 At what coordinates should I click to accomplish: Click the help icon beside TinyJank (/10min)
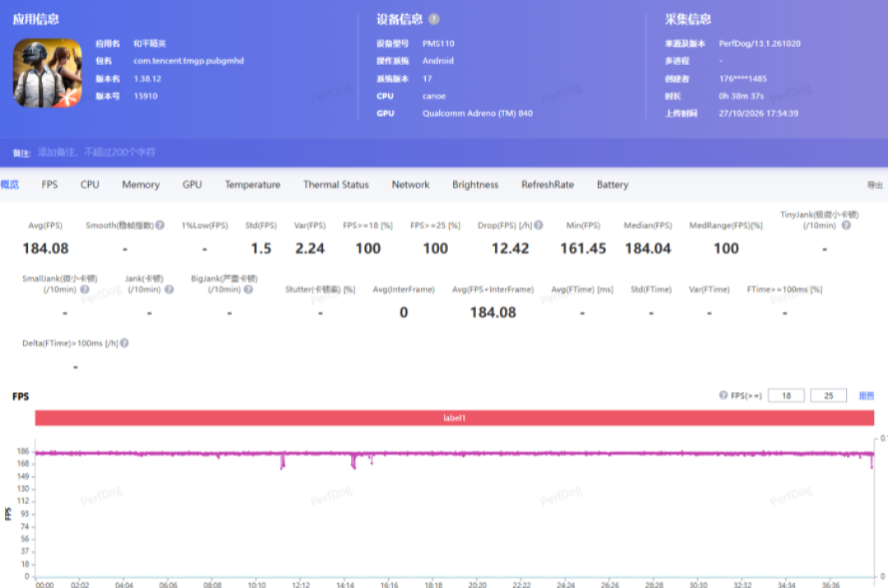(x=846, y=225)
